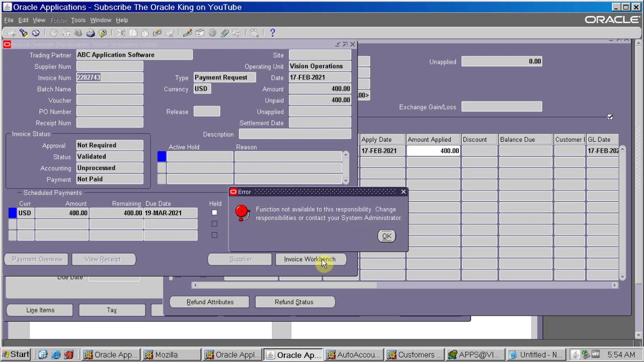Click the horizontal scrollbar thumb in the applications grid
The height and width of the screenshot is (362, 644).
[287, 286]
